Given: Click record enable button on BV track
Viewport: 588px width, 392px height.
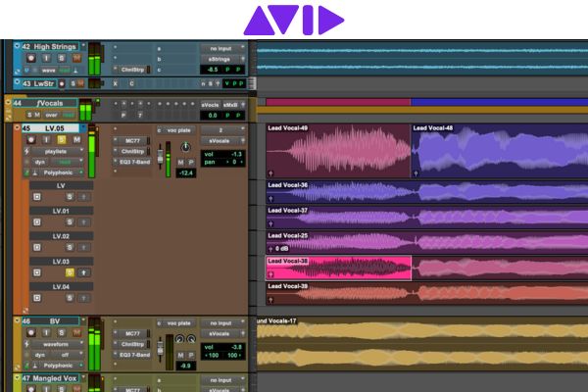Looking at the screenshot, I should click(x=30, y=333).
